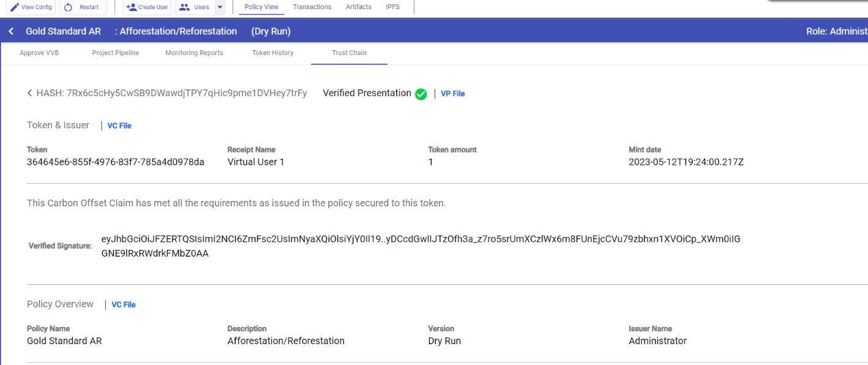Go back using the header's left chevron
This screenshot has width=868, height=365.
(11, 31)
